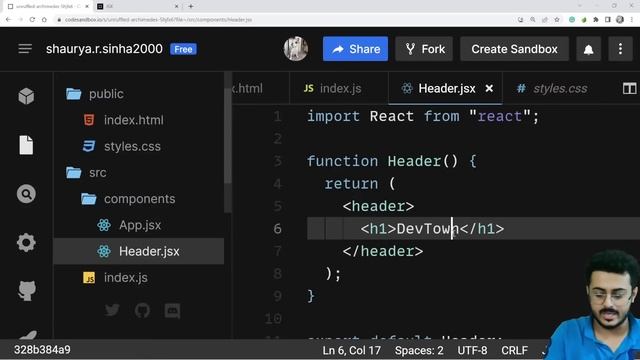Open browser extensions puzzle icon
The width and height of the screenshot is (640, 360).
(596, 20)
